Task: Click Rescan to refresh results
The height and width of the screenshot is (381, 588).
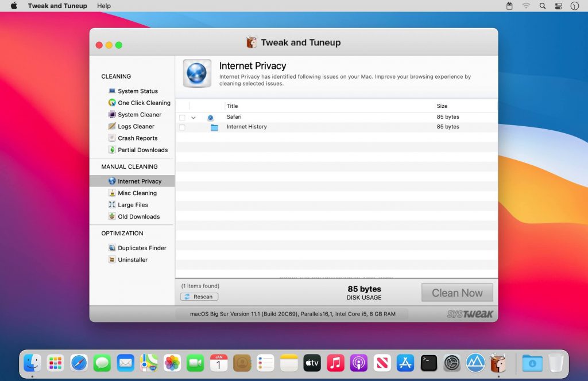Action: 199,296
